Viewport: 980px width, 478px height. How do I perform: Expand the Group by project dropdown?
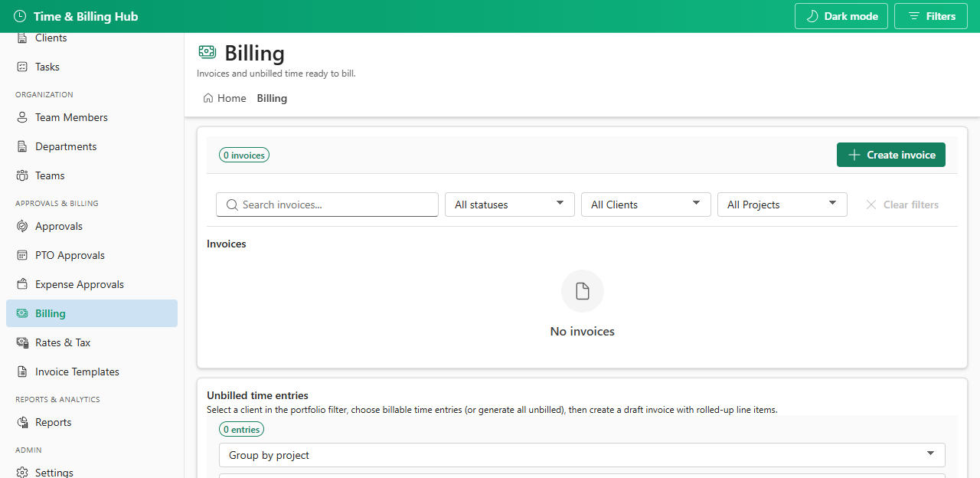[x=582, y=455]
